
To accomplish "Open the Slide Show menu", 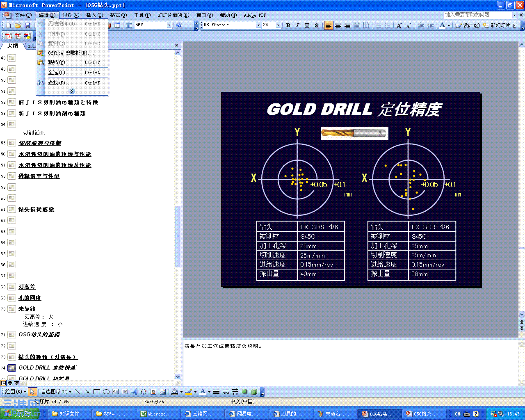I will 173,15.
